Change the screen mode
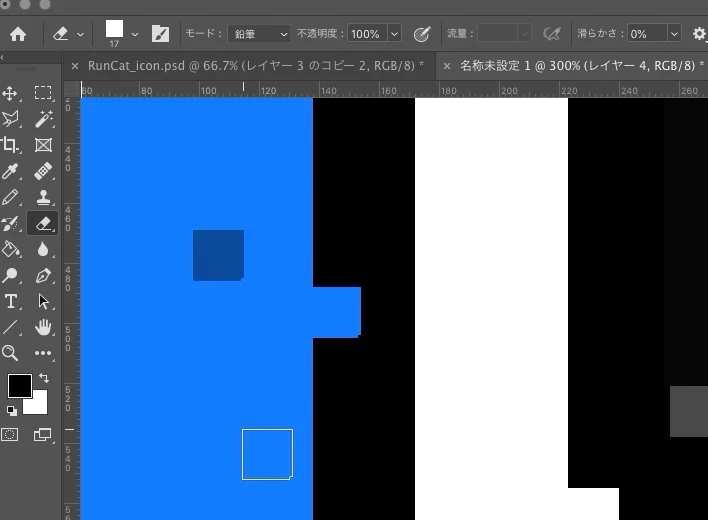The width and height of the screenshot is (708, 520). click(43, 435)
